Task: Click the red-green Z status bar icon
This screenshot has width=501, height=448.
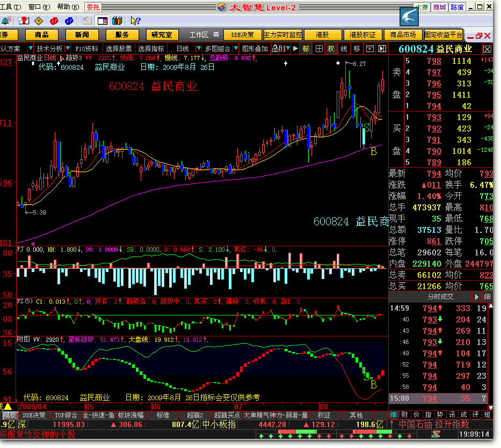Action: [436, 434]
